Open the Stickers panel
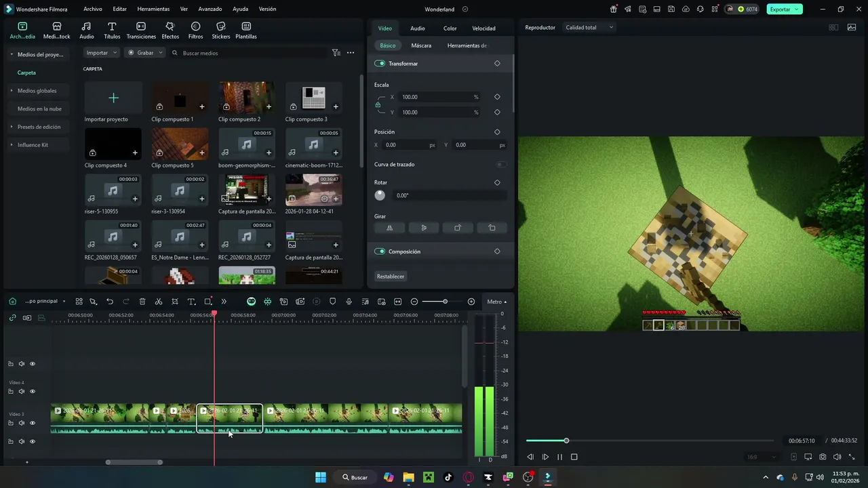Viewport: 868px width, 488px height. pyautogui.click(x=221, y=30)
